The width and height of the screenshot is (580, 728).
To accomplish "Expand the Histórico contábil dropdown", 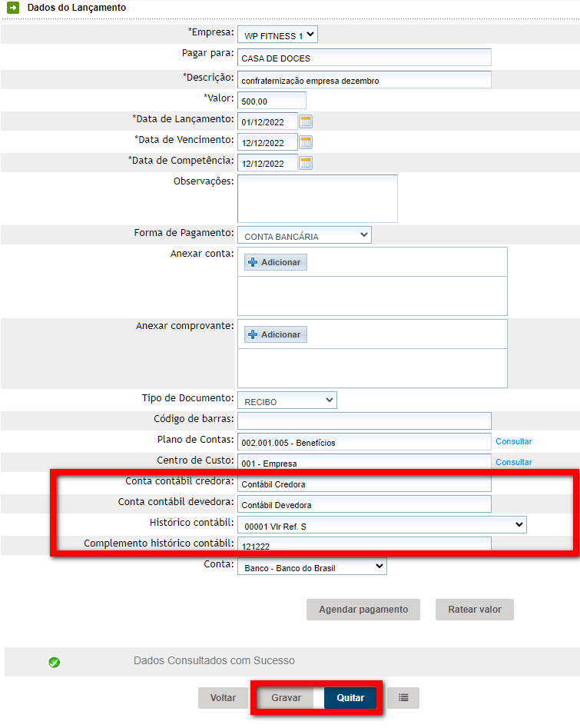I will 382,526.
